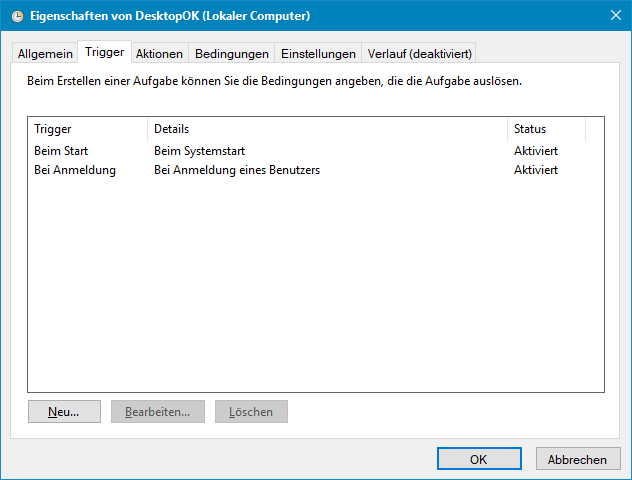Screen dimensions: 632x480
Task: Sort list by Details column header
Action: click(x=327, y=129)
